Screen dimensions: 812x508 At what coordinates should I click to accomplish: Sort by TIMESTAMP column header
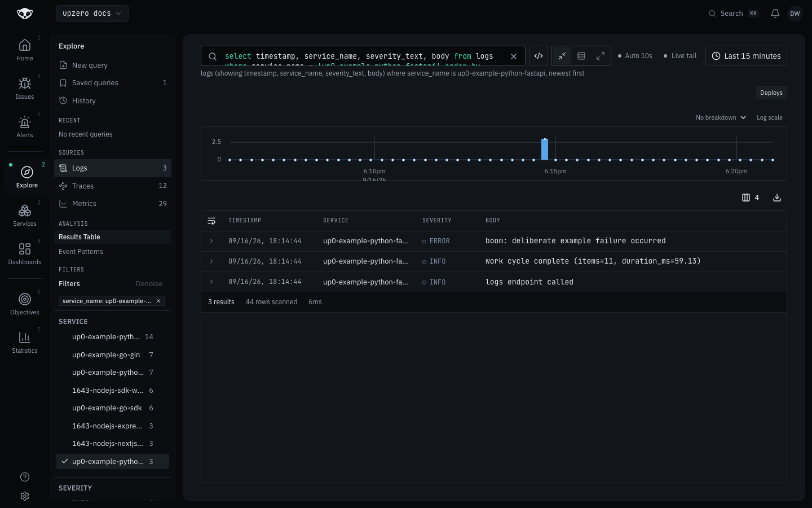(245, 221)
